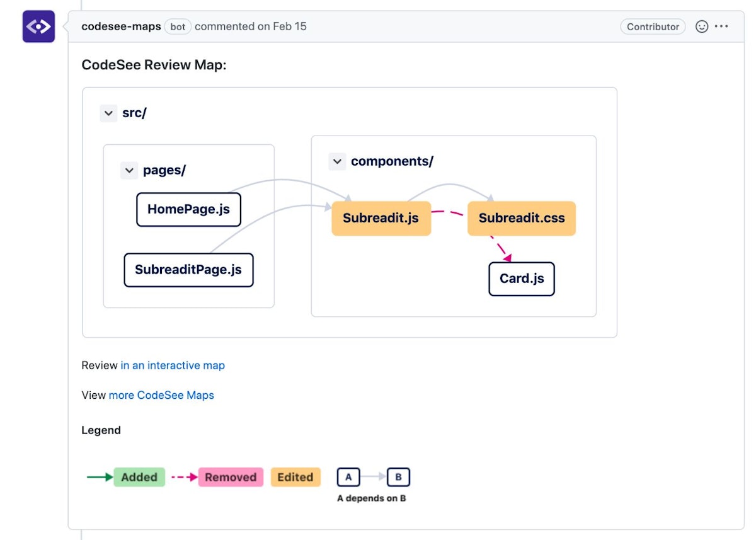
Task: Open the comment options ellipsis menu
Action: pyautogui.click(x=722, y=26)
